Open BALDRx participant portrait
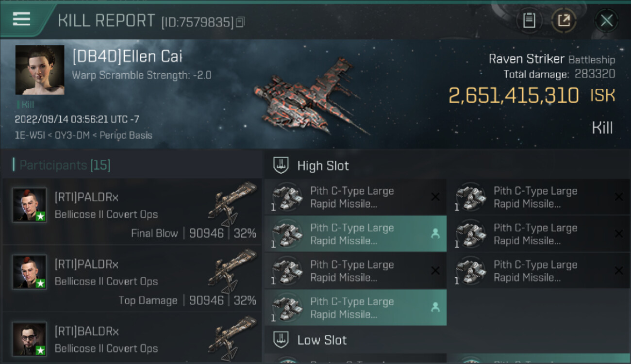Viewport: 631px width, 364px height. coord(30,339)
